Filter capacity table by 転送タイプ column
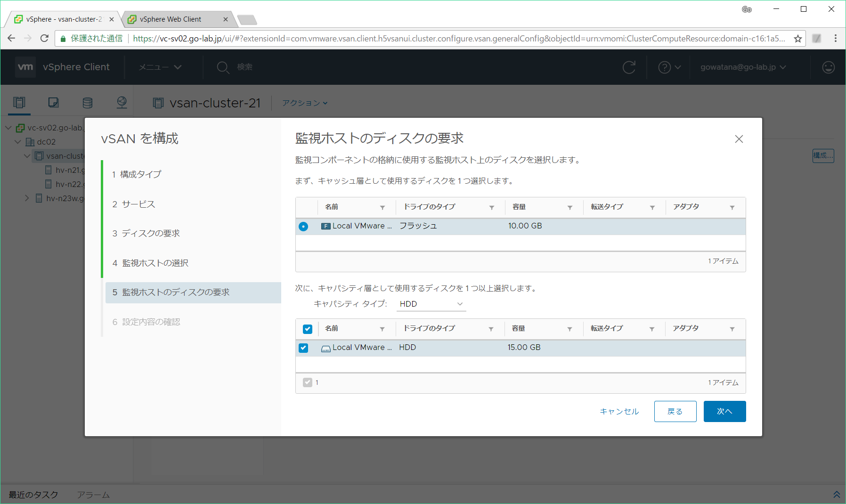Image resolution: width=846 pixels, height=504 pixels. point(652,329)
